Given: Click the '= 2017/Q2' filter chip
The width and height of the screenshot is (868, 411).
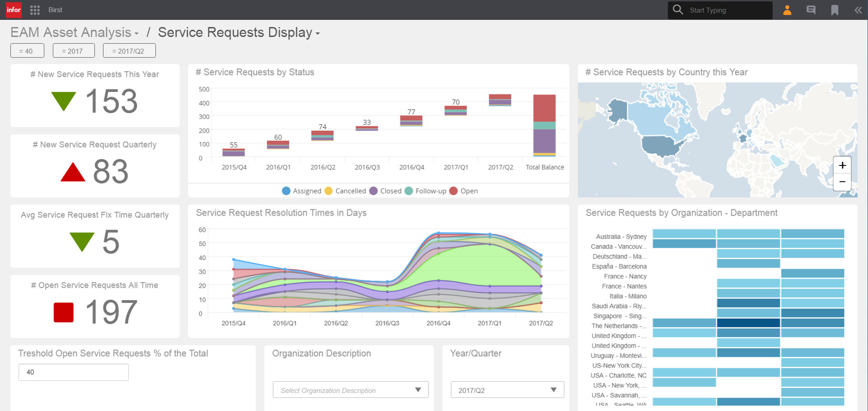Looking at the screenshot, I should [129, 51].
